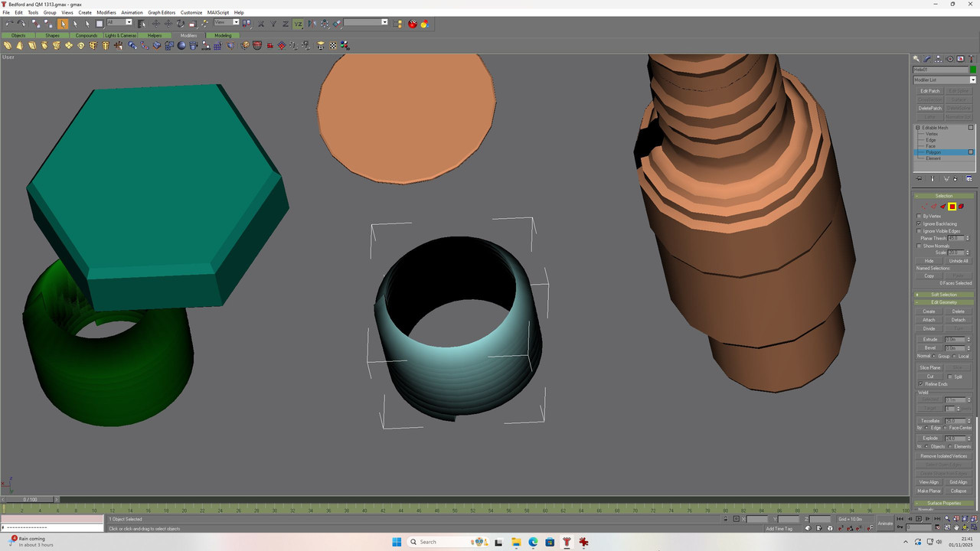
Task: Activate the Select and Rotate tool
Action: [x=180, y=24]
